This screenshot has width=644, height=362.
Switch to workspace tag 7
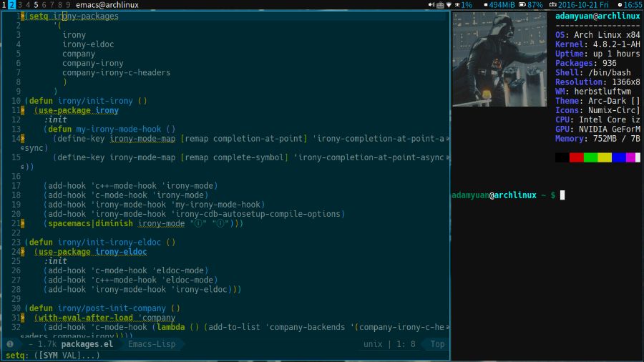[x=52, y=5]
